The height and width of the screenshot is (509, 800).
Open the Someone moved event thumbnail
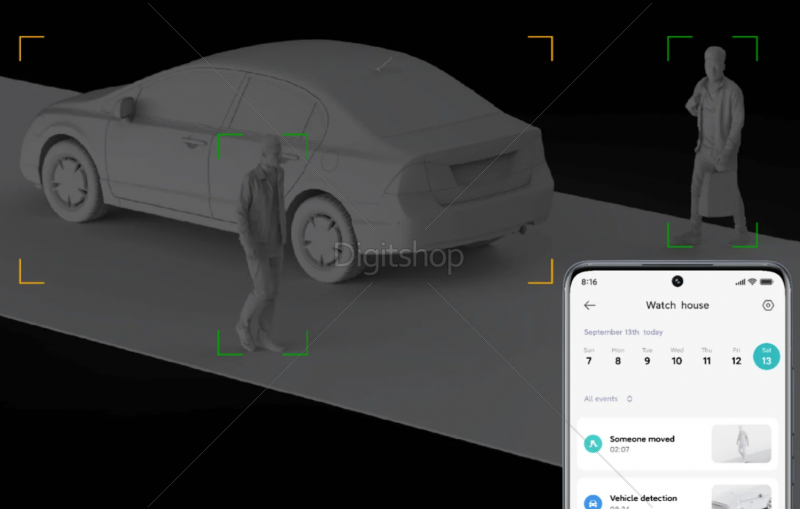click(741, 443)
